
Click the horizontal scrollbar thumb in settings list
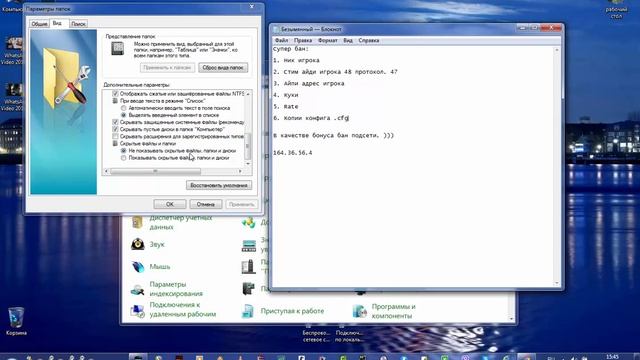155,171
